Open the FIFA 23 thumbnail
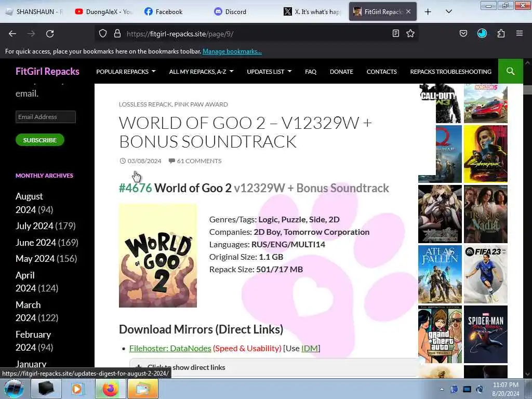Screen dimensions: 532x399 pyautogui.click(x=486, y=274)
